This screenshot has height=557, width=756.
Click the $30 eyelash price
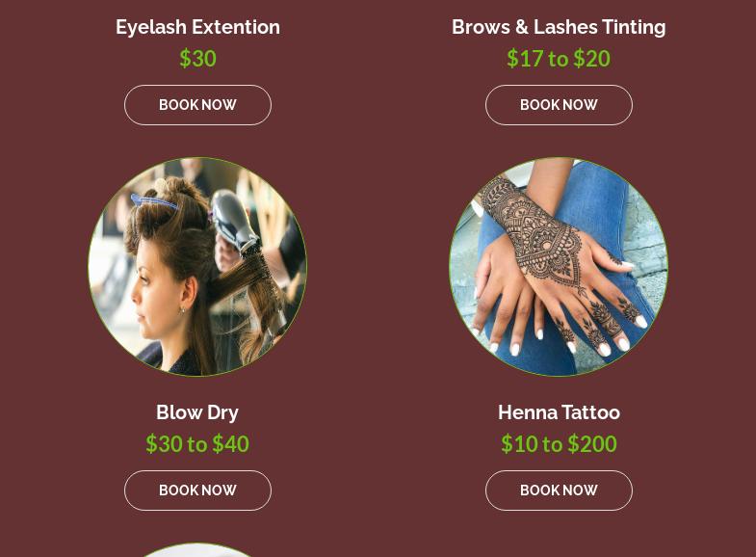[197, 59]
